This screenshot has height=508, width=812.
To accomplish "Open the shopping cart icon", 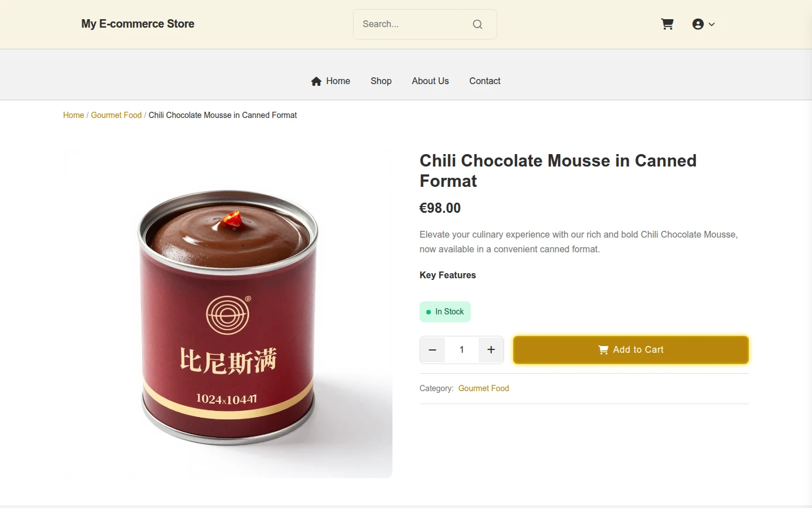I will [667, 24].
